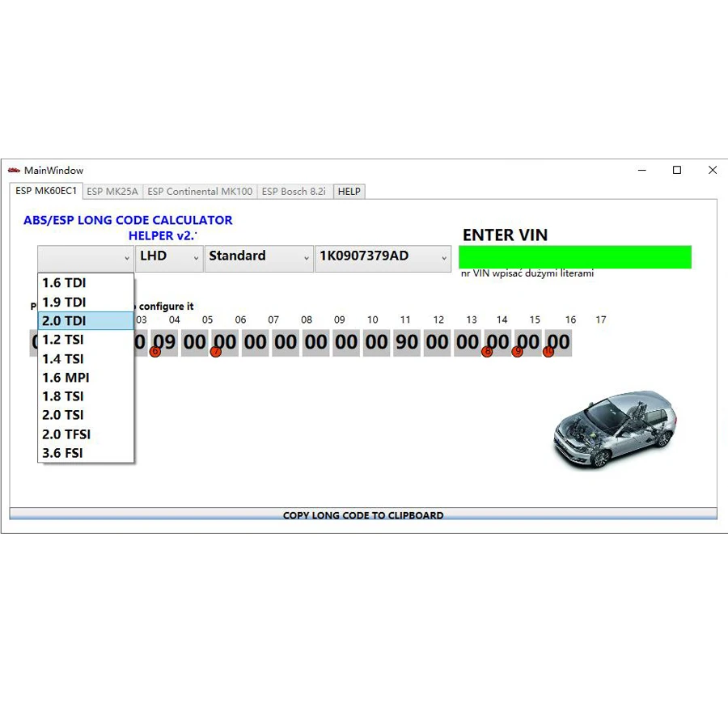
Task: Collapse the open engine type combo box
Action: pos(86,258)
